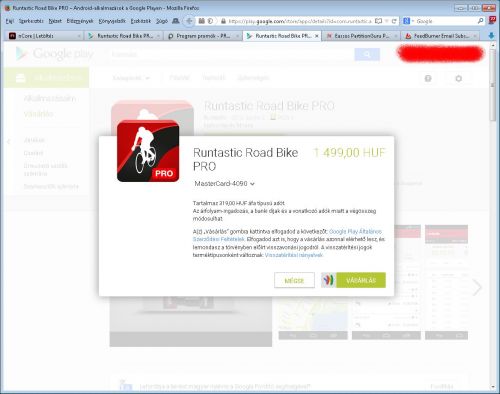Screen dimensions: 500x394
Task: Click the address bar URL field
Action: [x=299, y=21]
